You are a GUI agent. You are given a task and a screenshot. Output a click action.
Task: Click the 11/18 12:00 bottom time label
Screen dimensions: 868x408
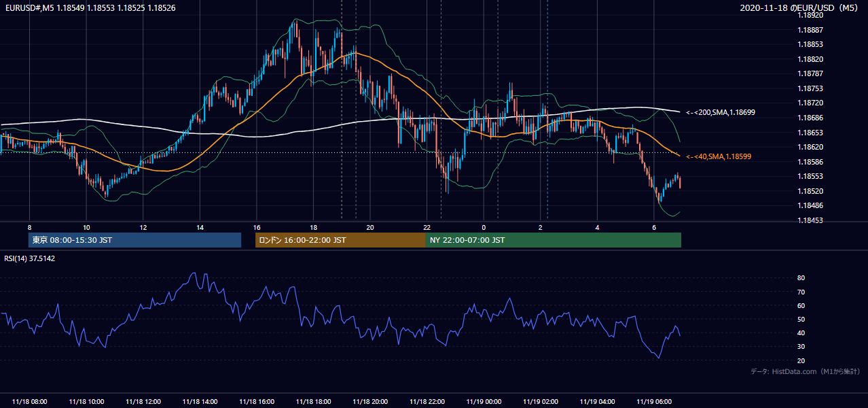(x=143, y=402)
